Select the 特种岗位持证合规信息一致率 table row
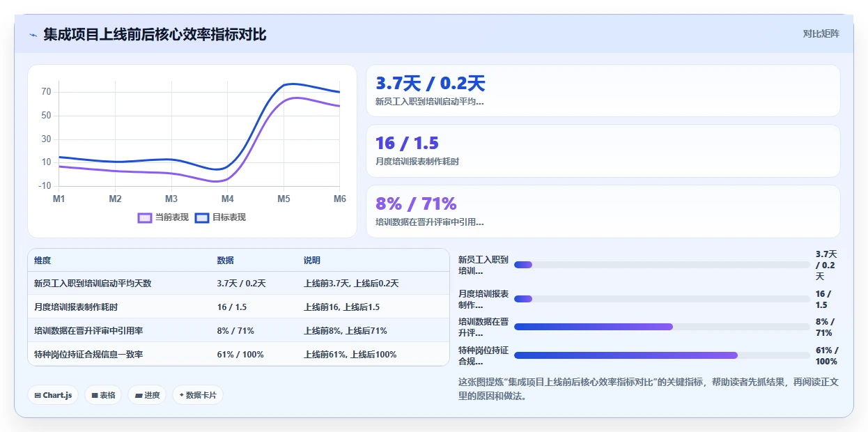Viewport: 868px width, 432px height. click(239, 355)
